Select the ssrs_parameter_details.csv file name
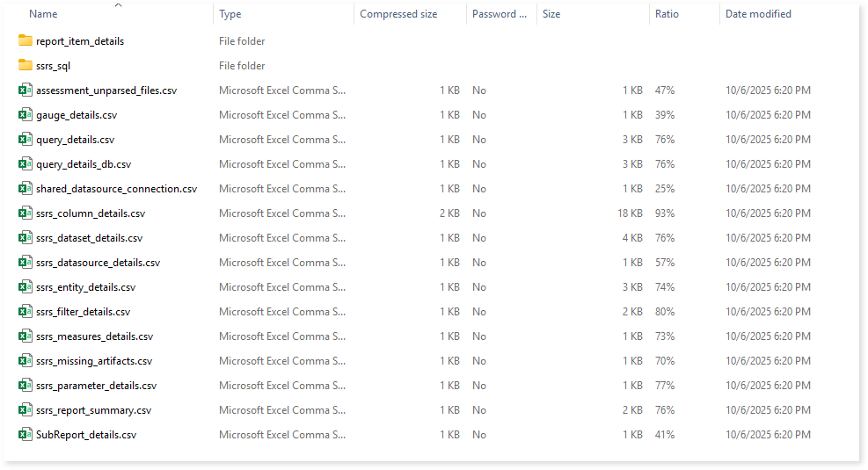 pyautogui.click(x=96, y=386)
